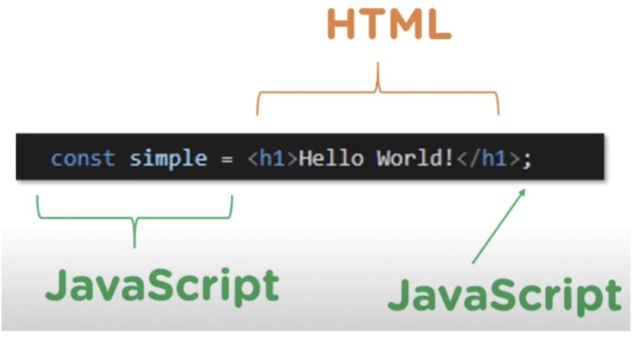Click the opening <h1> tag
644x341 pixels.
point(272,158)
